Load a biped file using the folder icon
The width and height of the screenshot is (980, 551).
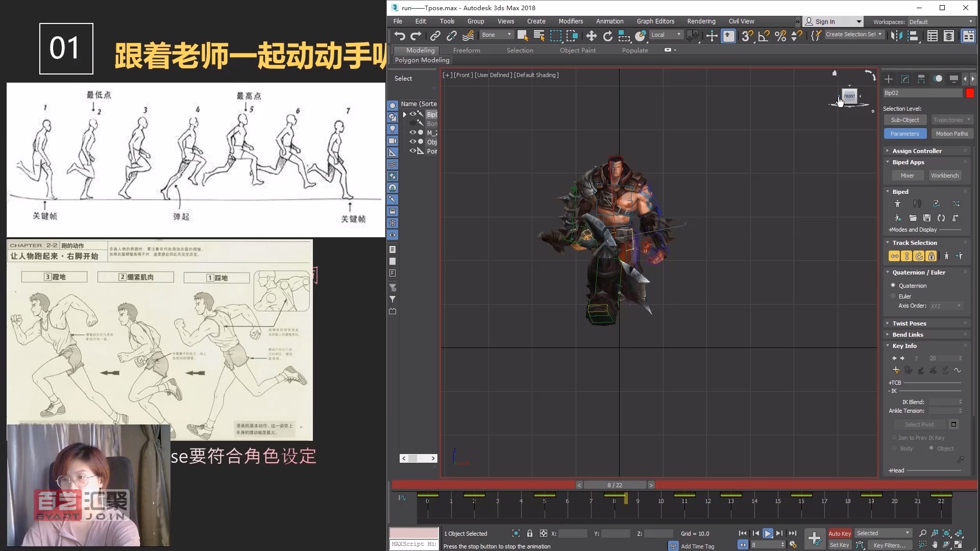click(914, 218)
